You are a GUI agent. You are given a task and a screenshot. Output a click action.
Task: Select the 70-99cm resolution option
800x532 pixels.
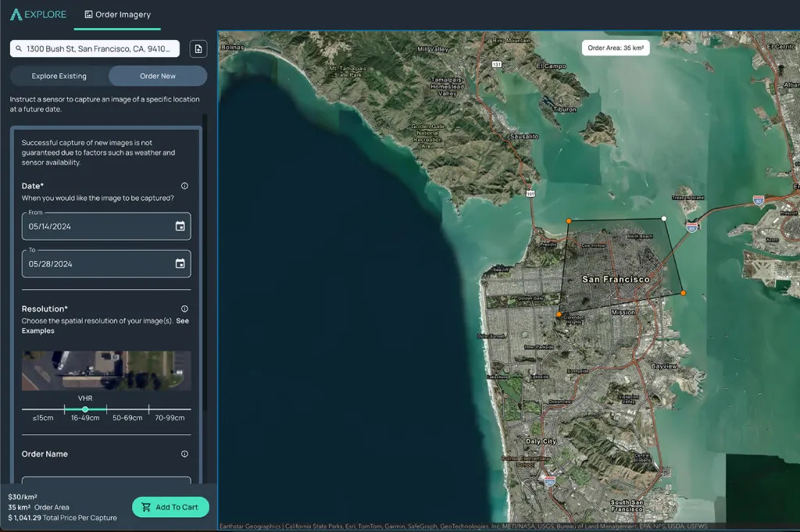(170, 418)
